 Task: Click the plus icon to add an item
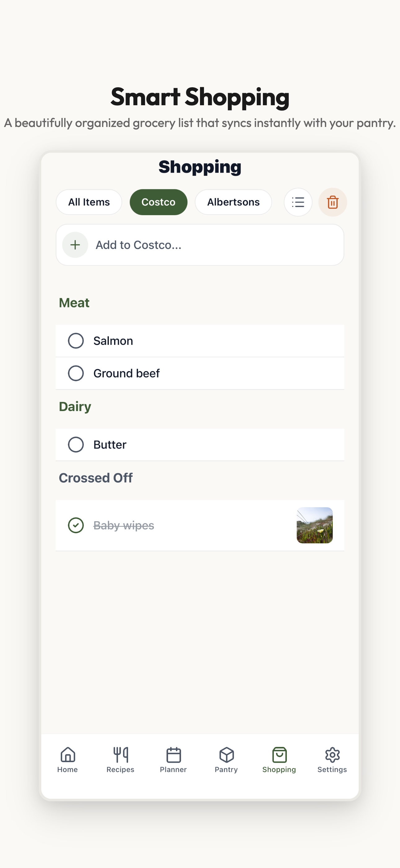[75, 245]
